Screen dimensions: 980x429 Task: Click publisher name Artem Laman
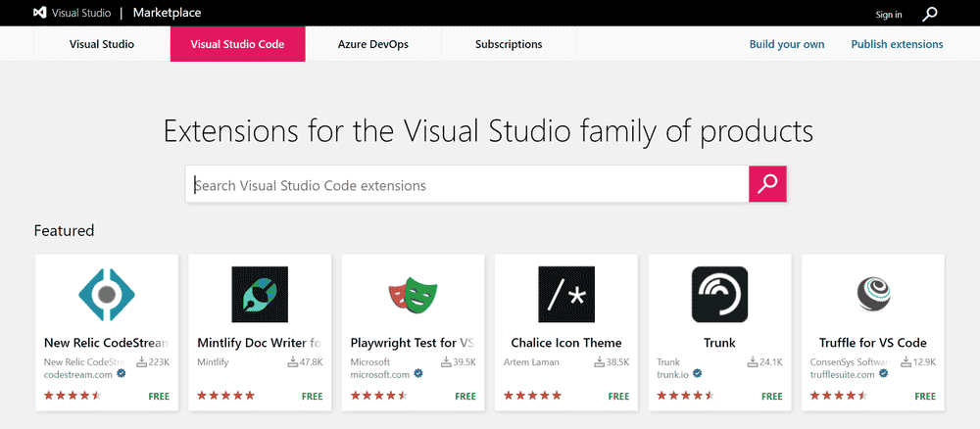coord(531,362)
